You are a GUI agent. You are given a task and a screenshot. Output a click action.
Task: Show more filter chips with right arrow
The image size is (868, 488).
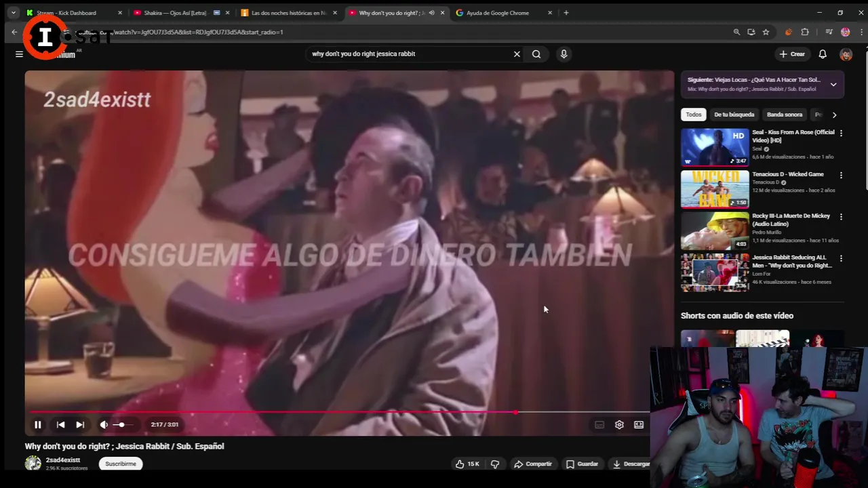tap(834, 115)
